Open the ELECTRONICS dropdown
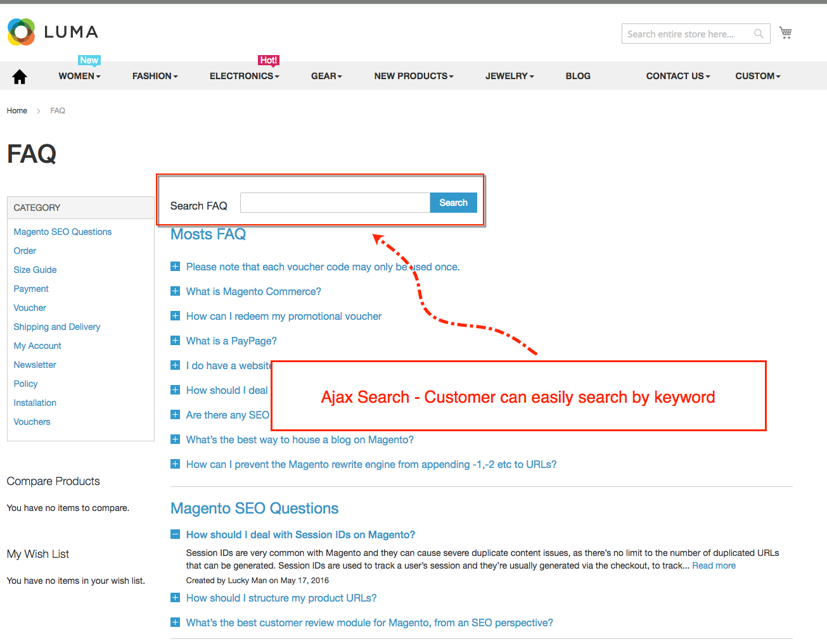 click(x=243, y=76)
